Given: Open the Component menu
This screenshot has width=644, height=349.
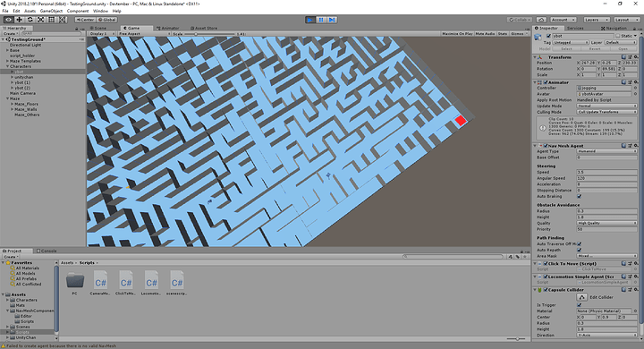Looking at the screenshot, I should (78, 11).
